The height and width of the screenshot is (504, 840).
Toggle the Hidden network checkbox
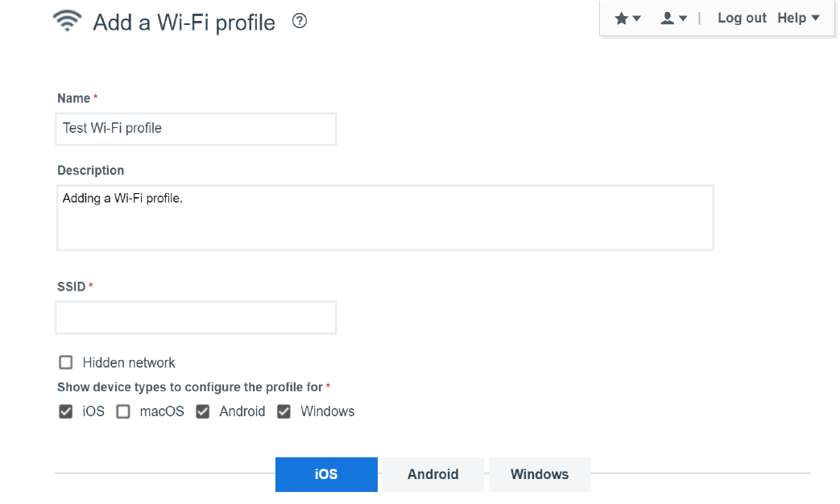(x=66, y=362)
